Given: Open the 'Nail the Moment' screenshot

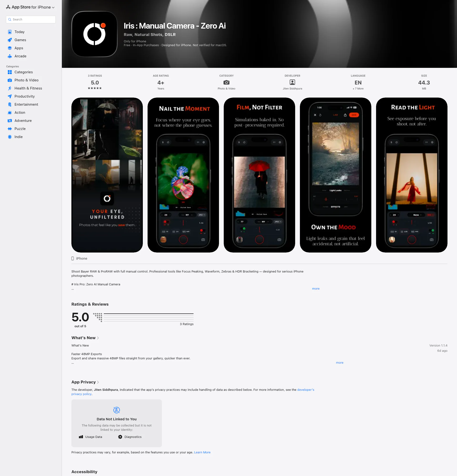Looking at the screenshot, I should [183, 175].
